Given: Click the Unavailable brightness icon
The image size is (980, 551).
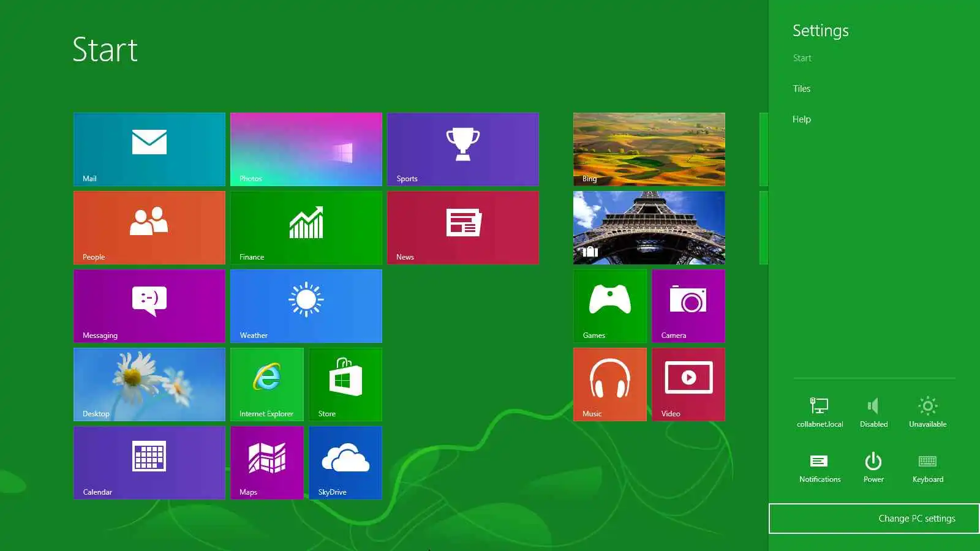Looking at the screenshot, I should point(928,412).
